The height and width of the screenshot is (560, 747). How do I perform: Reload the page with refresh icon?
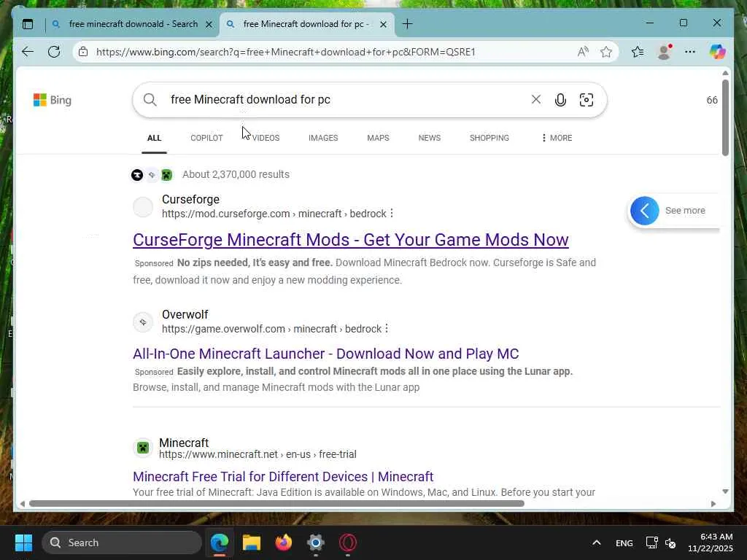point(54,52)
